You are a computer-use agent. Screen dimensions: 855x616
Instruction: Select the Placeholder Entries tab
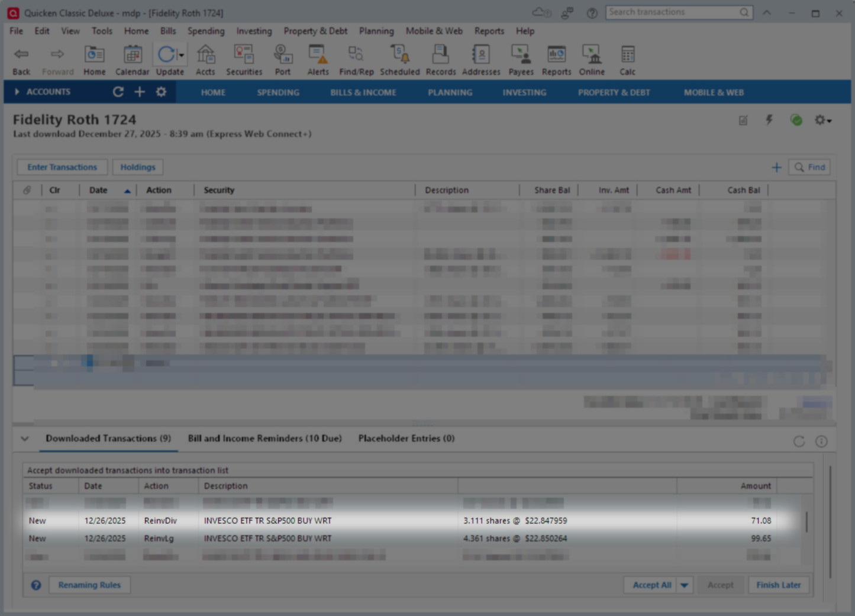406,438
